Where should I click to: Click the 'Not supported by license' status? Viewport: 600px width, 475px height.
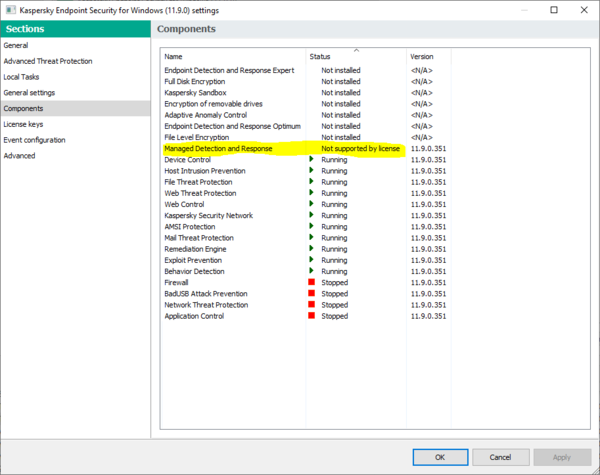[360, 149]
